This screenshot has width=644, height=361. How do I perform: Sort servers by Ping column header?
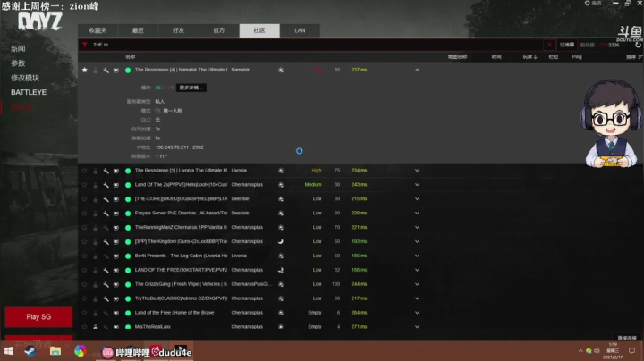pyautogui.click(x=577, y=57)
